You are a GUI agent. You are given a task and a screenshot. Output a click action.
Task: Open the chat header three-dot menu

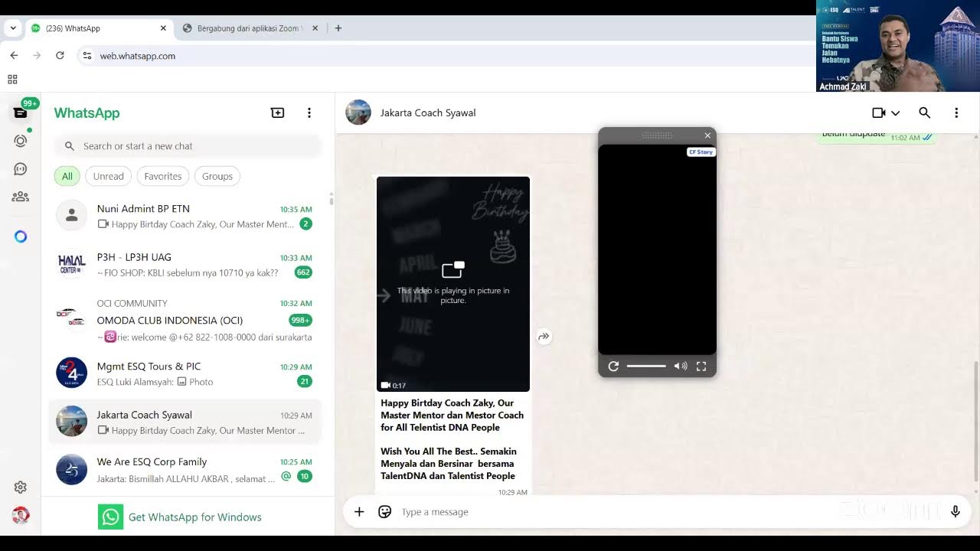[956, 112]
